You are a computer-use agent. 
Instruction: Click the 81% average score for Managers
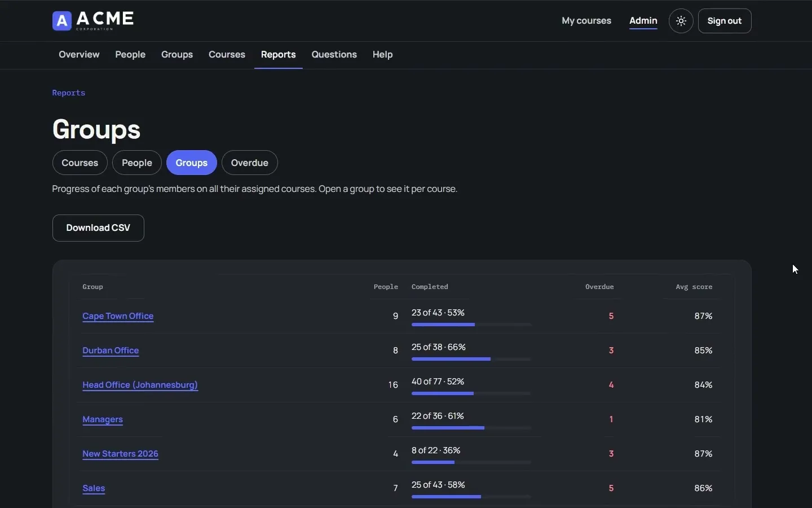click(x=704, y=420)
